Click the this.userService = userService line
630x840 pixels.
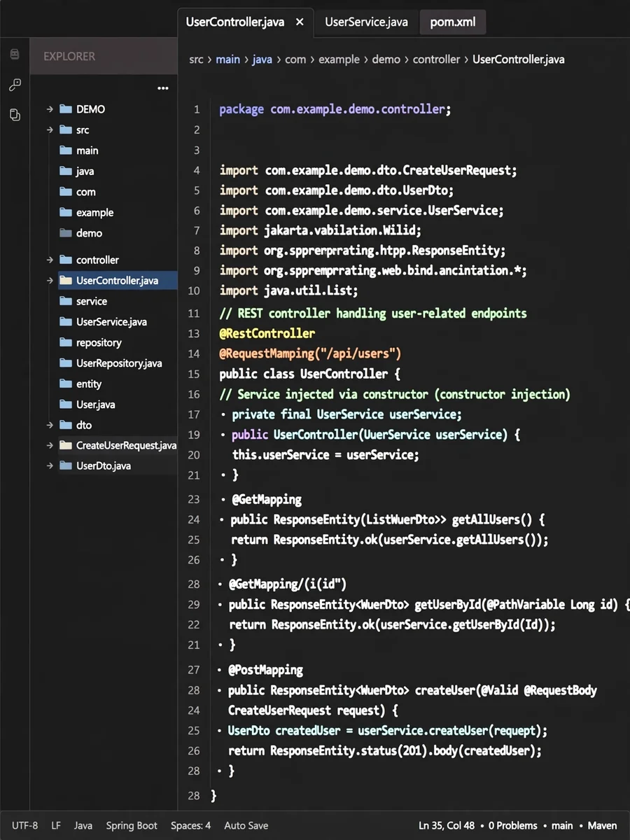click(x=325, y=455)
